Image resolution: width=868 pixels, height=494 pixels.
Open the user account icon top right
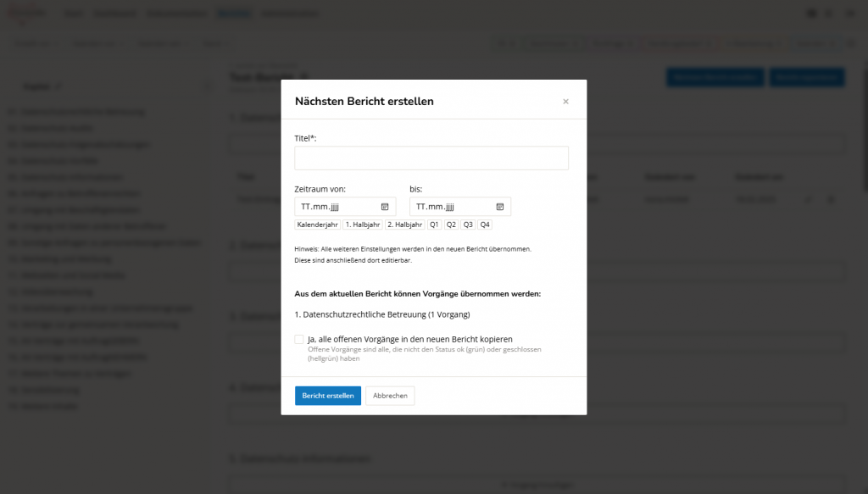850,14
